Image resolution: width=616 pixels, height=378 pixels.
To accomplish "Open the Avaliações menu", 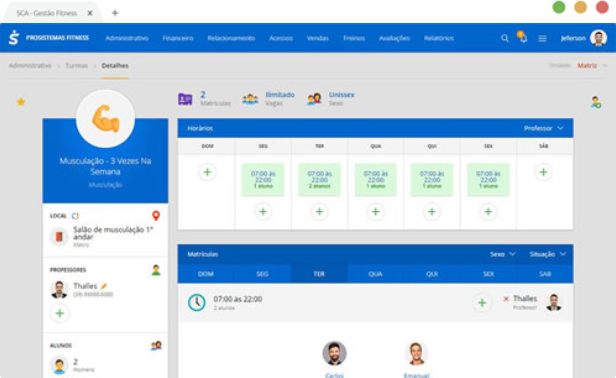I will 394,38.
